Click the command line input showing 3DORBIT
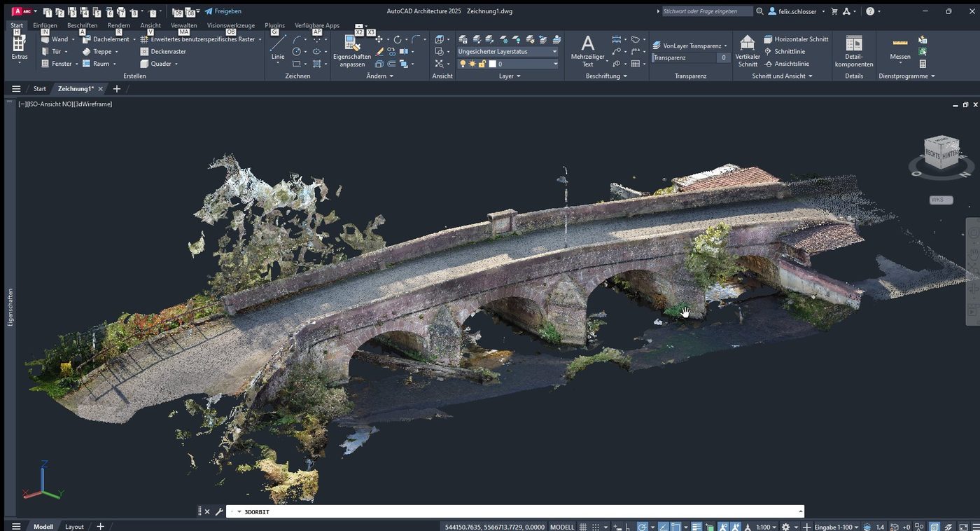This screenshot has width=980, height=531. pyautogui.click(x=514, y=511)
